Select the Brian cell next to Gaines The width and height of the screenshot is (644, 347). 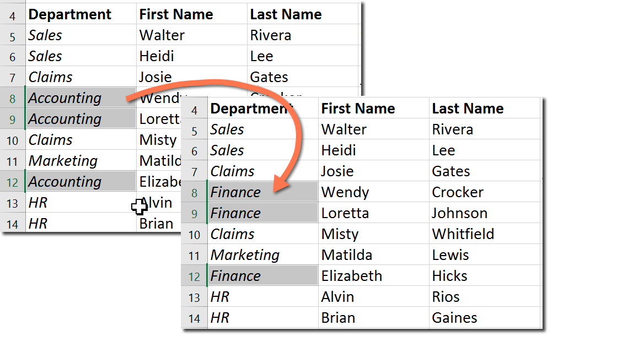pos(338,318)
